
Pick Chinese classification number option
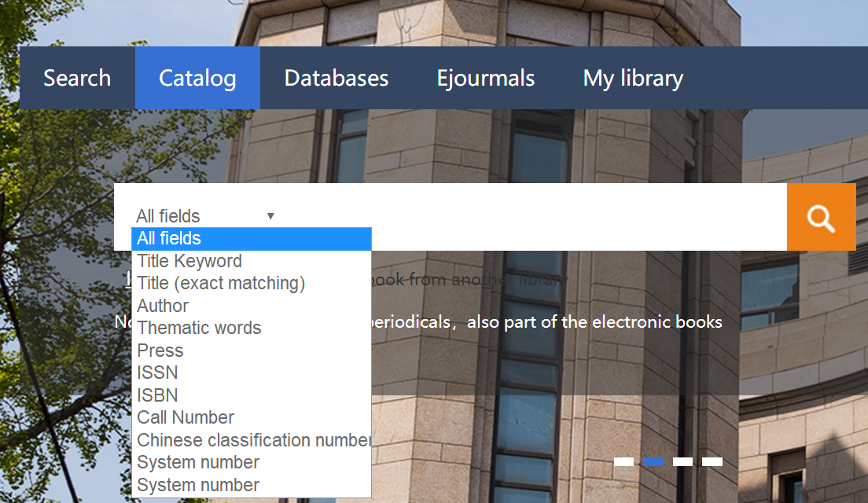pos(251,440)
